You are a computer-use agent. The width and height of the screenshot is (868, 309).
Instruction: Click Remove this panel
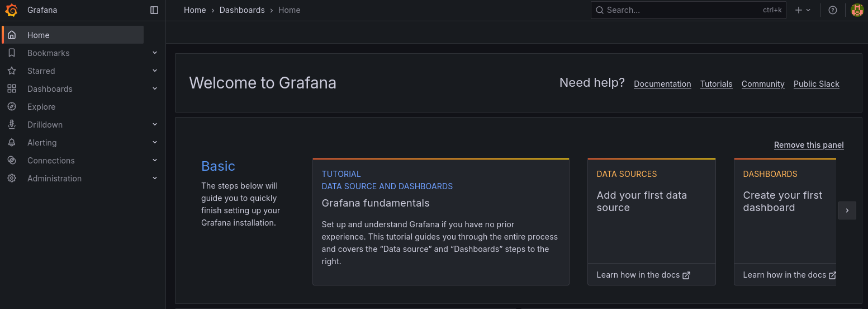tap(809, 145)
